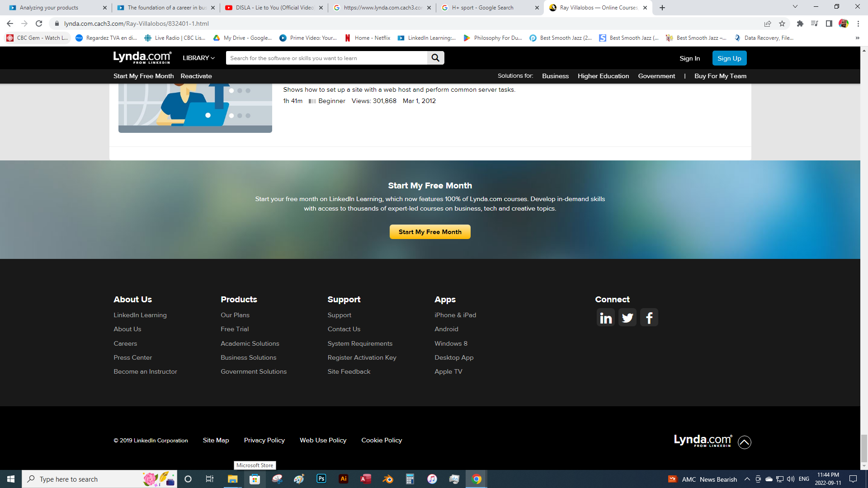The width and height of the screenshot is (868, 488).
Task: Click the search magnifier button
Action: pos(435,58)
